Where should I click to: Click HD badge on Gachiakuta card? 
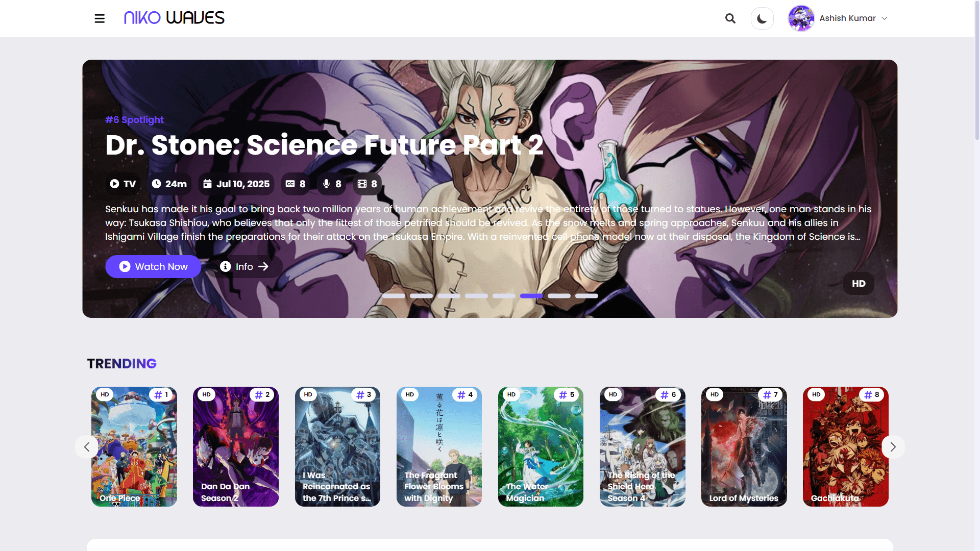coord(816,394)
